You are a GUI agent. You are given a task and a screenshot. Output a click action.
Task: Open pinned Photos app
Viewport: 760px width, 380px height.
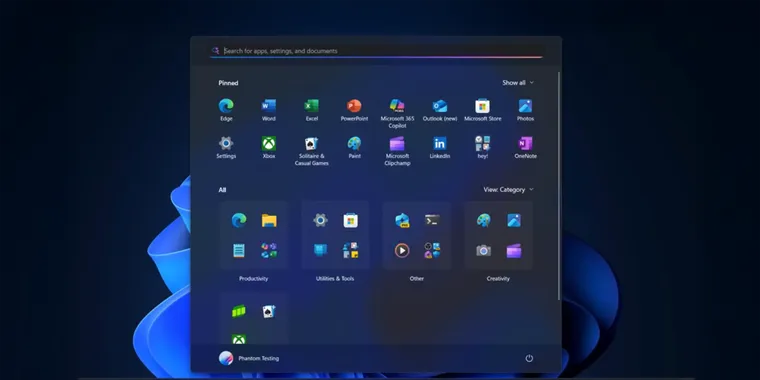tap(525, 110)
